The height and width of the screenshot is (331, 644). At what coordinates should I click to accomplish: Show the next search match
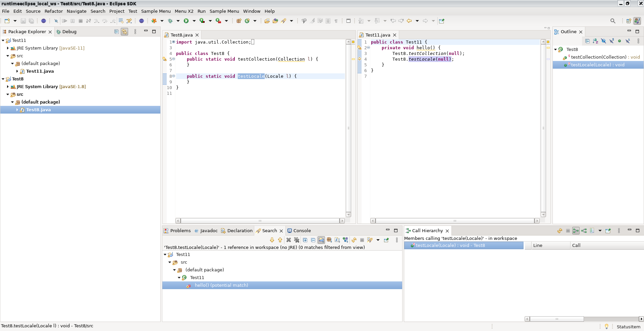[x=272, y=240]
